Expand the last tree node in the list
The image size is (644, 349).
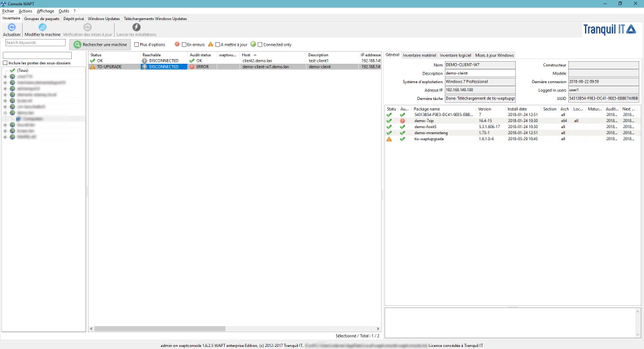click(5, 137)
